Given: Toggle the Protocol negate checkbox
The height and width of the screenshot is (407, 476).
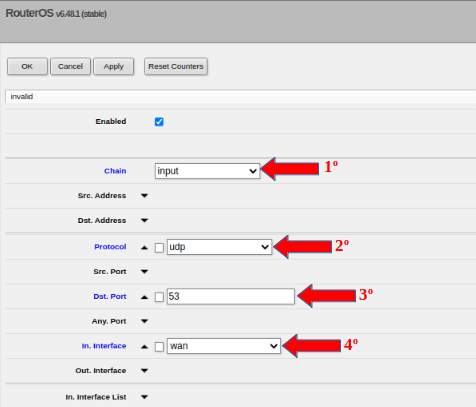Looking at the screenshot, I should click(159, 248).
